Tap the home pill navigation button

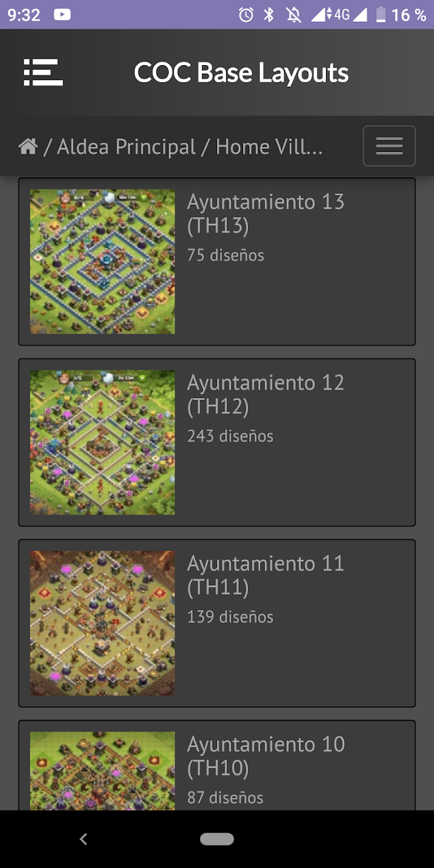(x=217, y=839)
